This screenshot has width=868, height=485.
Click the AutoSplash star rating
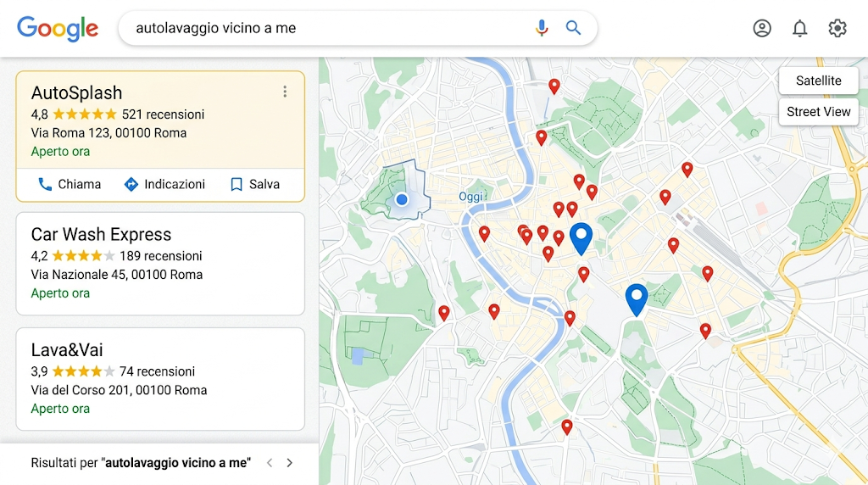pyautogui.click(x=84, y=114)
